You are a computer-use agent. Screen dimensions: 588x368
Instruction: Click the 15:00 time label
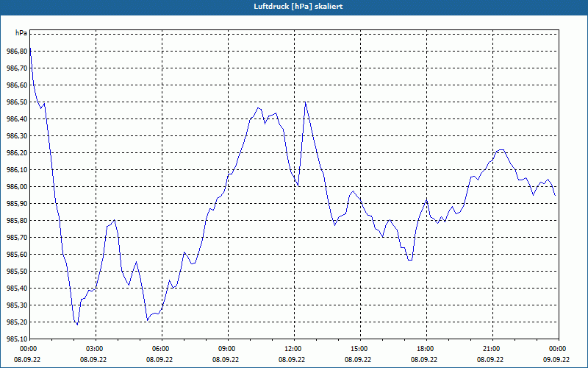tap(360, 349)
